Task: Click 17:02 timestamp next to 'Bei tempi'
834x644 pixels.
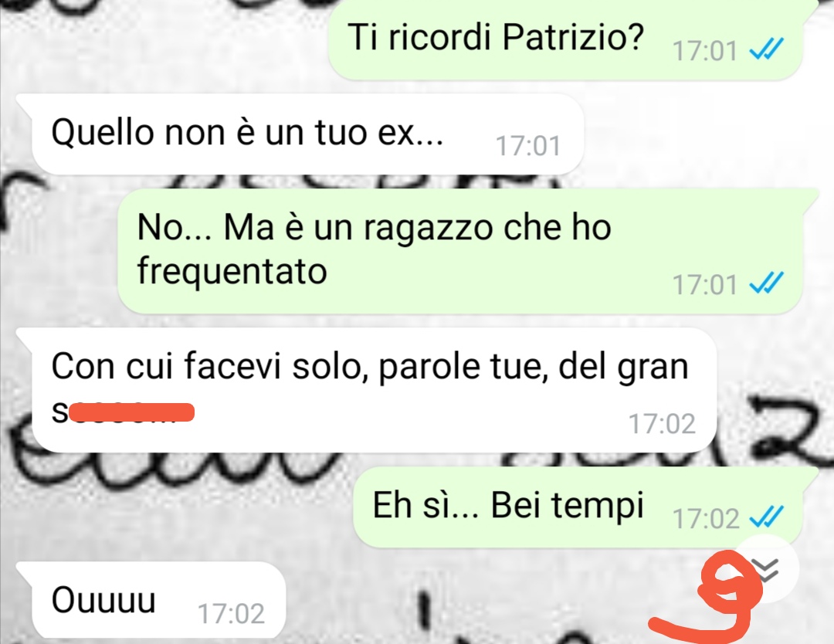Action: 706,518
